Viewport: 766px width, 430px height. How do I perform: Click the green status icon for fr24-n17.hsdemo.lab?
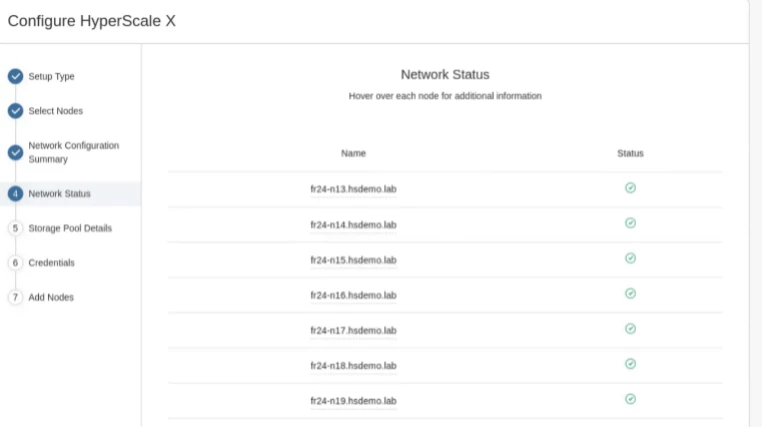coord(630,328)
